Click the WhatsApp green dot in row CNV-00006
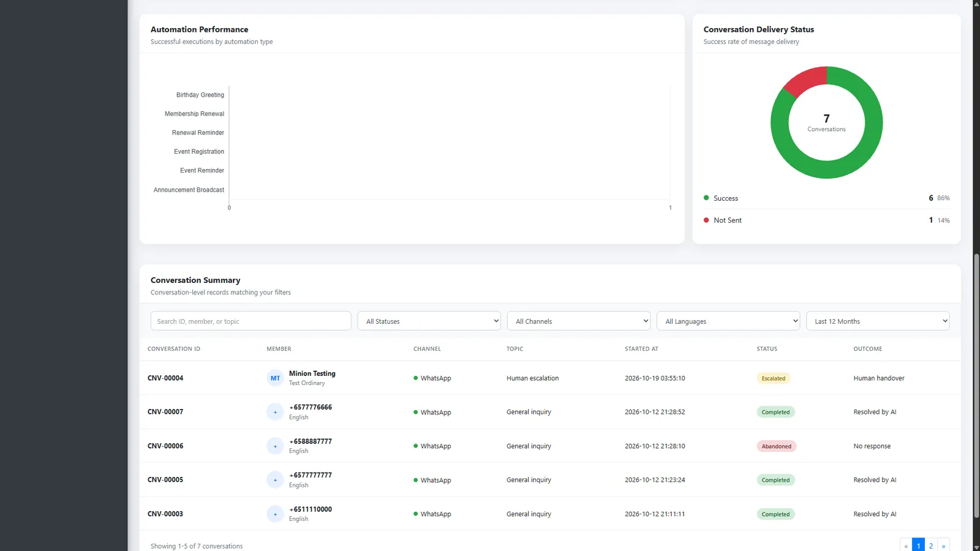Viewport: 980px width, 551px height. [415, 446]
